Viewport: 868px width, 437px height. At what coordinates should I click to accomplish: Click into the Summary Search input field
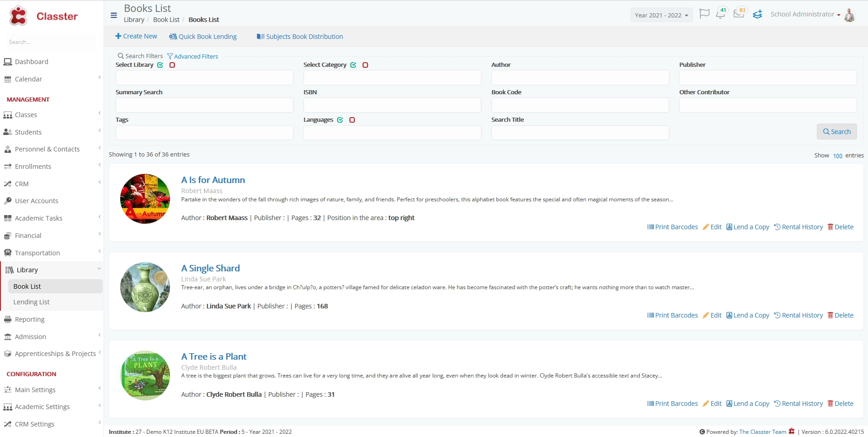(204, 105)
